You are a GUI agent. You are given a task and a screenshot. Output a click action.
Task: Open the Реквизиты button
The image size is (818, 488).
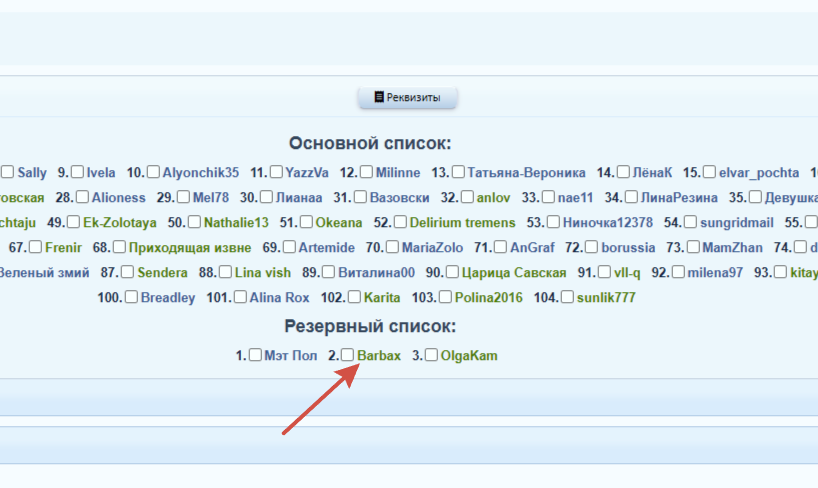click(407, 98)
